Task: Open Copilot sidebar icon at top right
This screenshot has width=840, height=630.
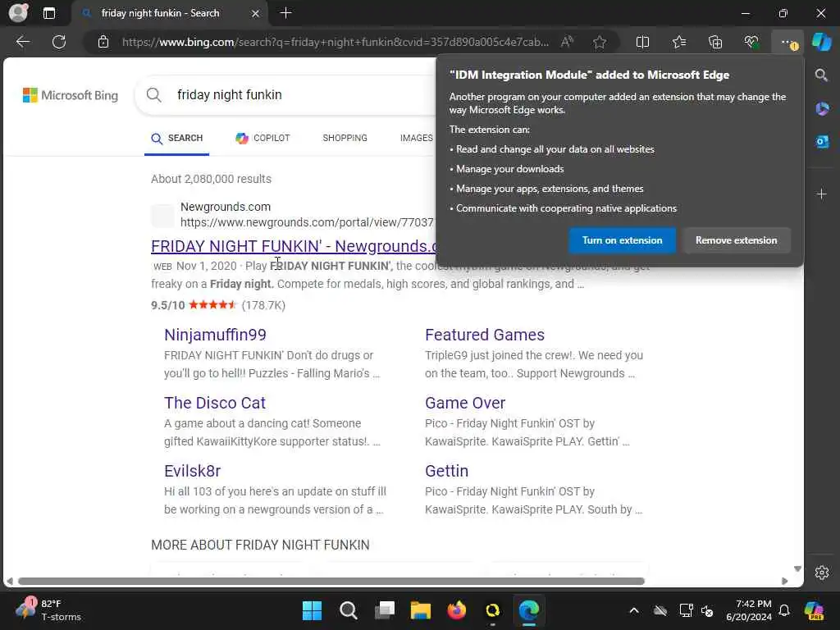Action: [821, 42]
